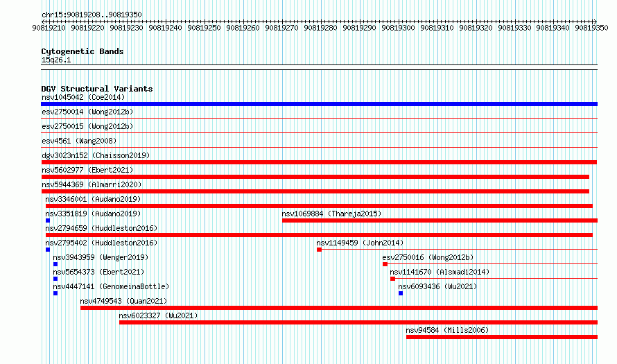Click ruler position 90819280
This screenshot has width=617, height=364.
click(x=320, y=28)
